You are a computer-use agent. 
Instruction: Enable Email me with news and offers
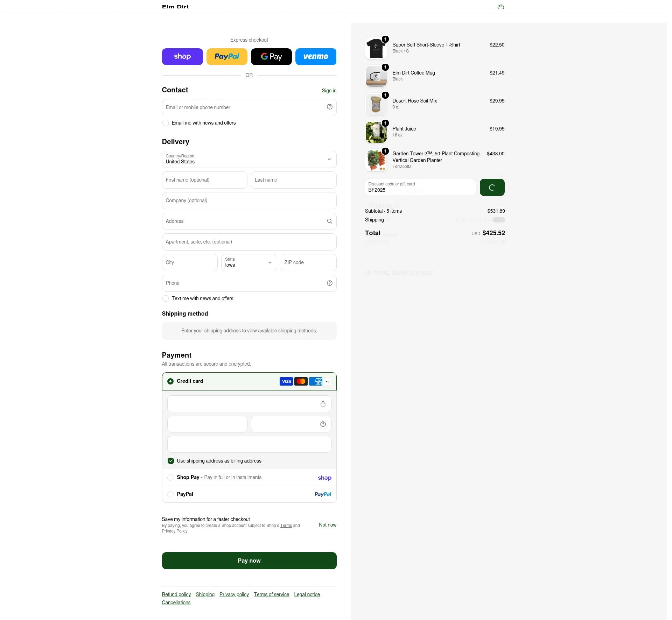click(x=166, y=123)
